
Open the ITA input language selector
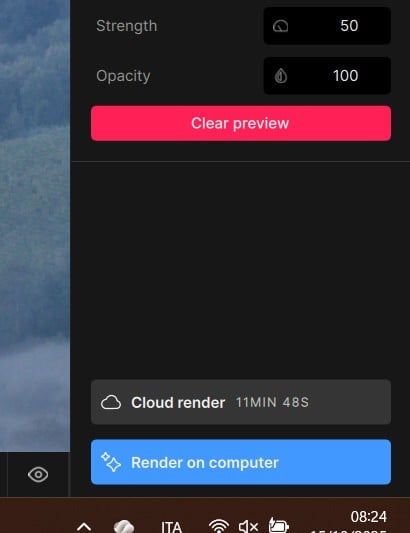click(x=171, y=527)
